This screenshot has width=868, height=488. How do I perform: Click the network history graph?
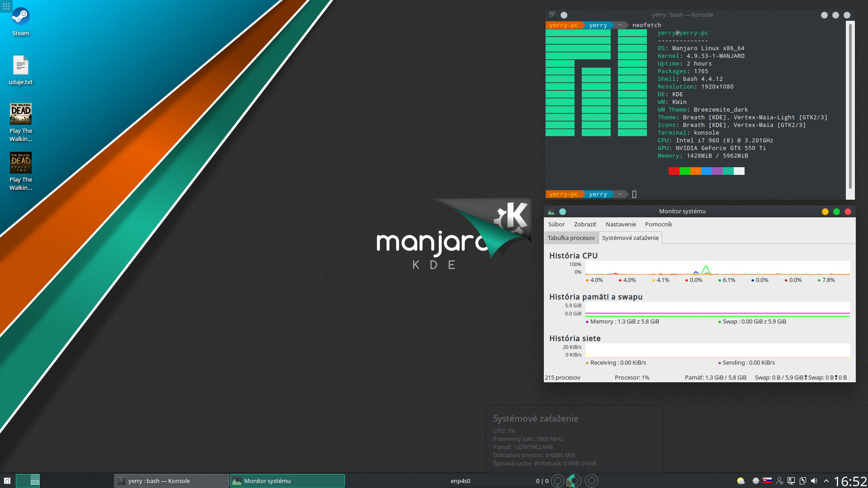(x=717, y=351)
